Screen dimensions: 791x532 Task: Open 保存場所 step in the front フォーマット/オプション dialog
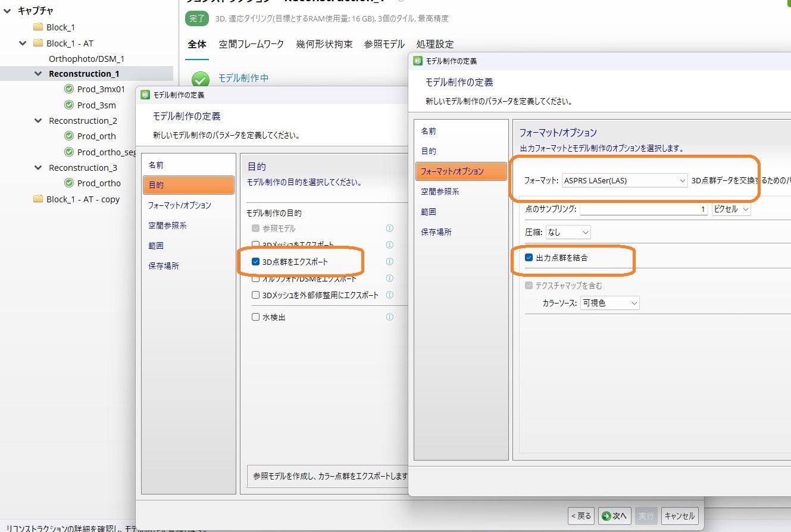pyautogui.click(x=461, y=232)
